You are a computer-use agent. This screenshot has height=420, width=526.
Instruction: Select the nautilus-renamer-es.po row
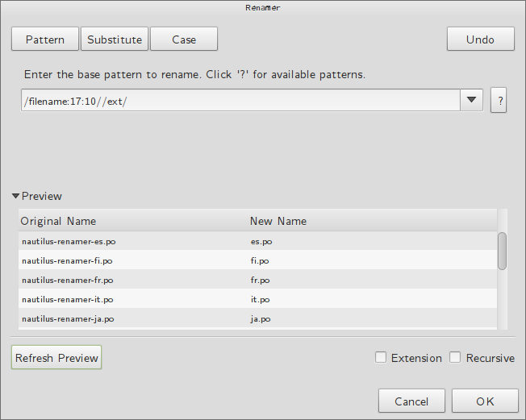(257, 241)
